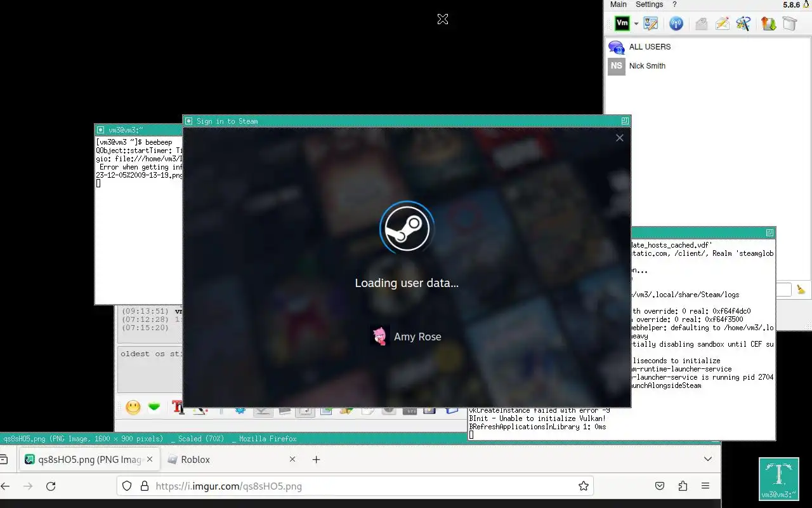812x508 pixels.
Task: Click the Firefox window title bar text
Action: point(150,438)
